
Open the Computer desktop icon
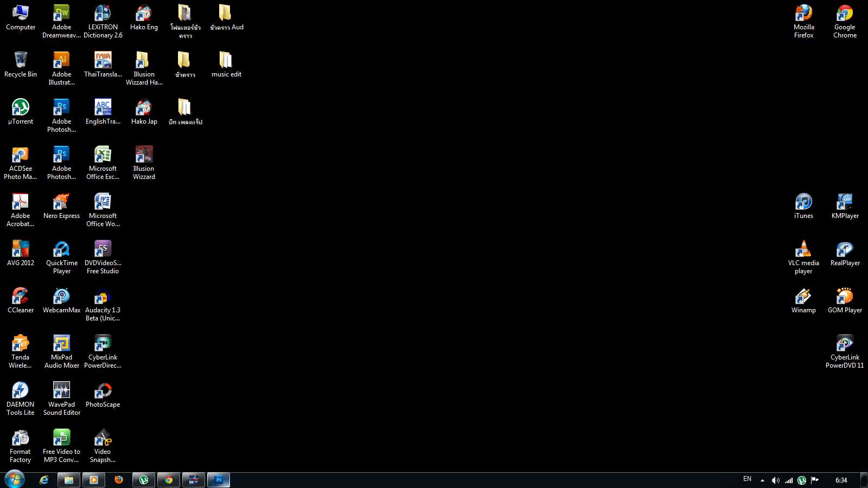coord(21,17)
